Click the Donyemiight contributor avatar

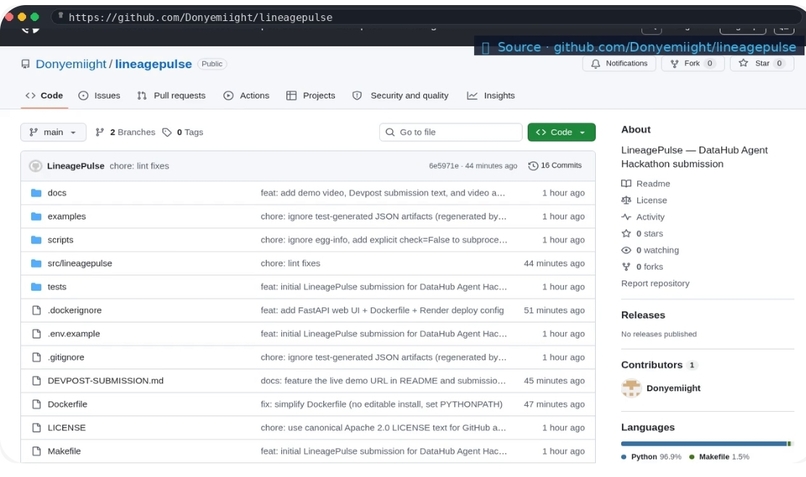pyautogui.click(x=631, y=388)
